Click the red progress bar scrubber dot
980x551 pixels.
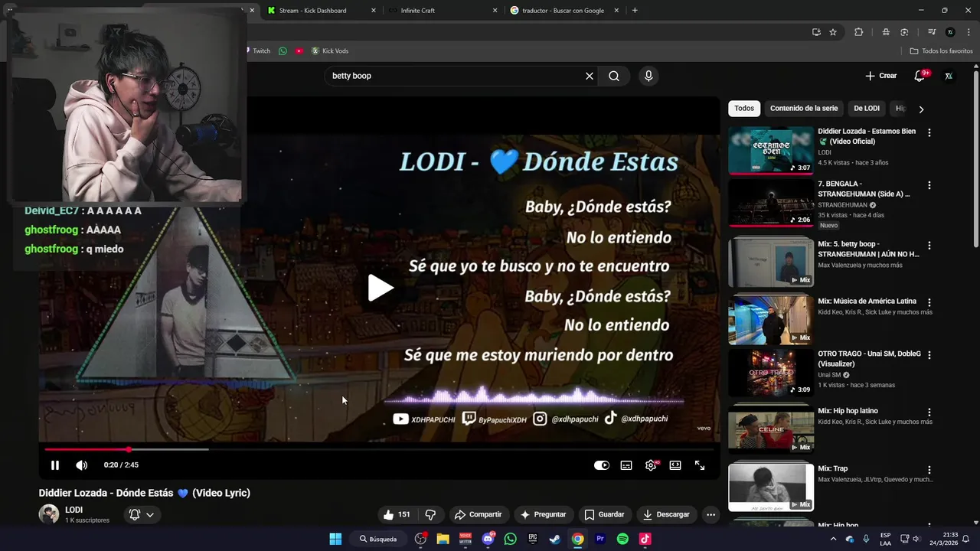tap(129, 449)
